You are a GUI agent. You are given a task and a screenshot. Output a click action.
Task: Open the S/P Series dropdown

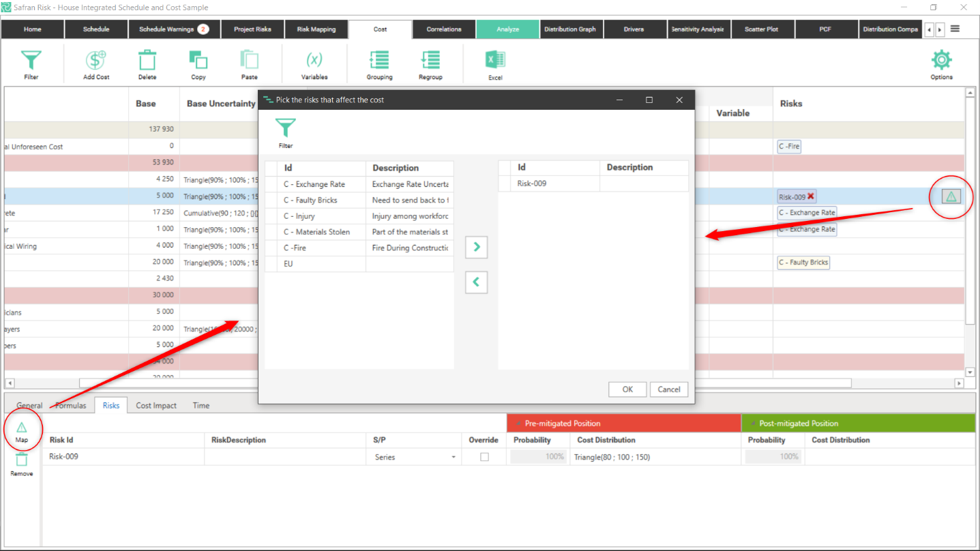point(454,457)
